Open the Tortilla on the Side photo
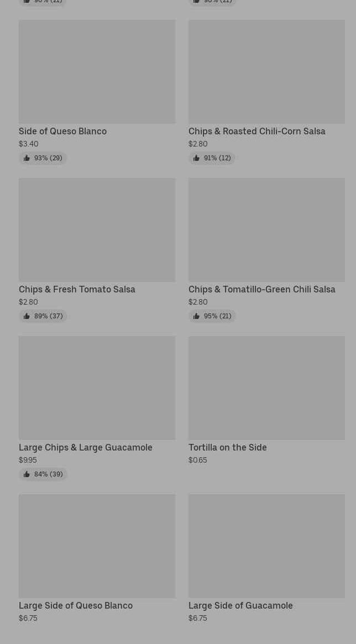The width and height of the screenshot is (356, 644). pos(266,388)
